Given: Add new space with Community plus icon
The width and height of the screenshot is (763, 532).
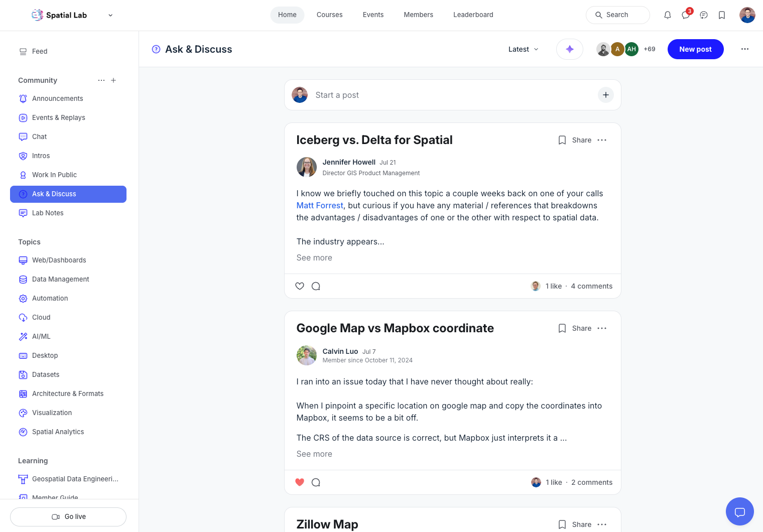Looking at the screenshot, I should coord(113,80).
